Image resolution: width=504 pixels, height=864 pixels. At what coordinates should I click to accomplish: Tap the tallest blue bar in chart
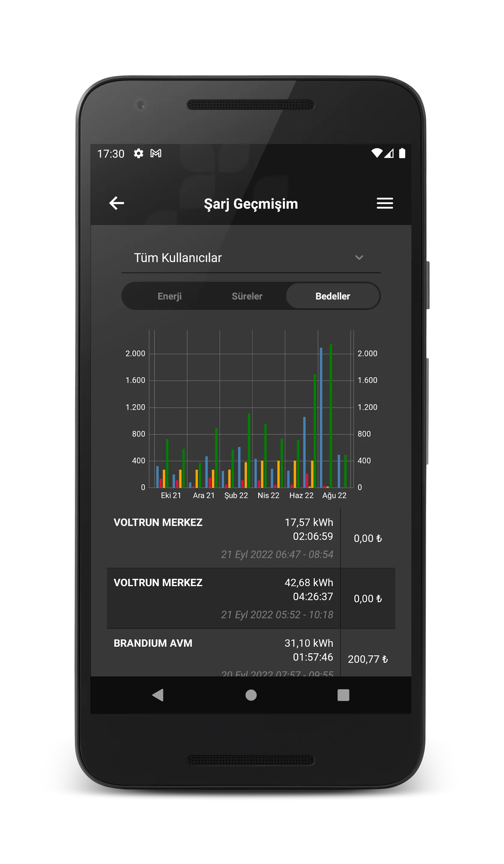[x=322, y=418]
